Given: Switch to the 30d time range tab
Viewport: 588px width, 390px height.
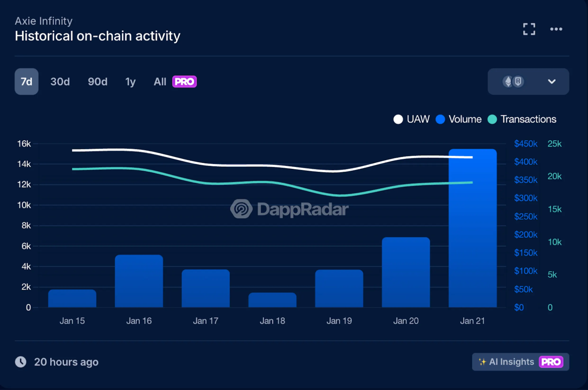Looking at the screenshot, I should click(x=60, y=82).
